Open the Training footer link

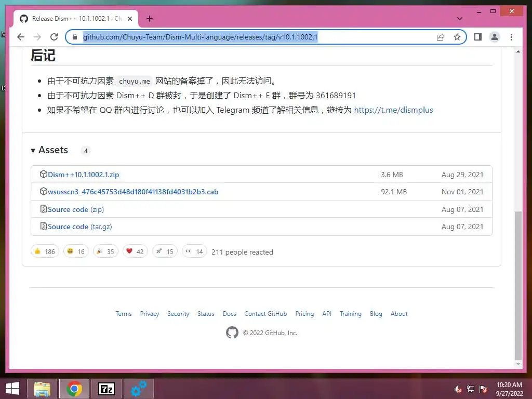click(x=351, y=314)
